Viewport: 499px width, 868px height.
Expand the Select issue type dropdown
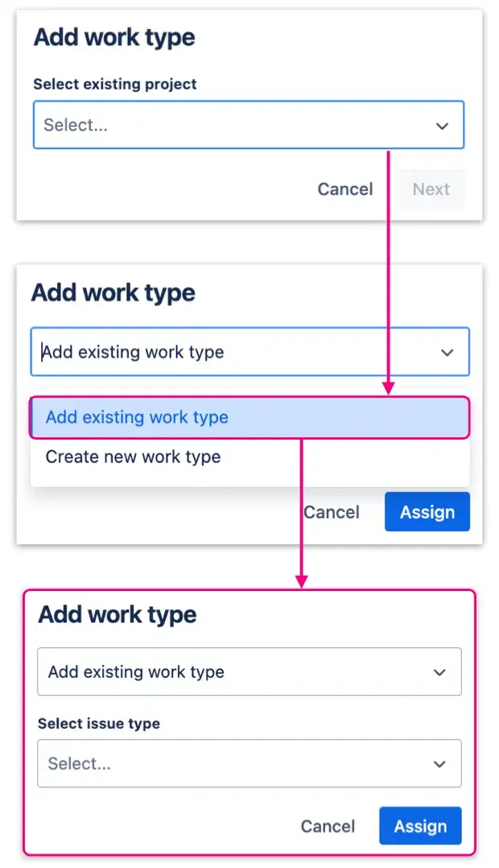click(249, 763)
